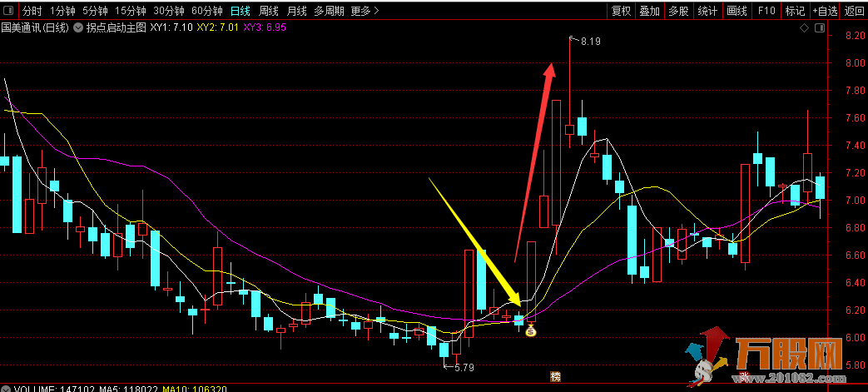
Task: Click the 叠加 overlay button
Action: coord(649,11)
